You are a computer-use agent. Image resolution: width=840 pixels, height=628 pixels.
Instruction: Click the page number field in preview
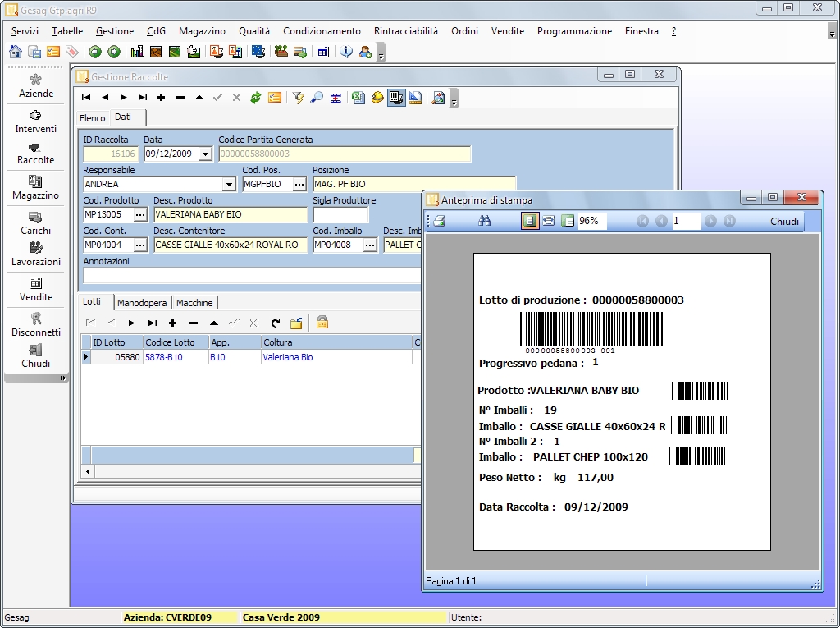pyautogui.click(x=686, y=221)
